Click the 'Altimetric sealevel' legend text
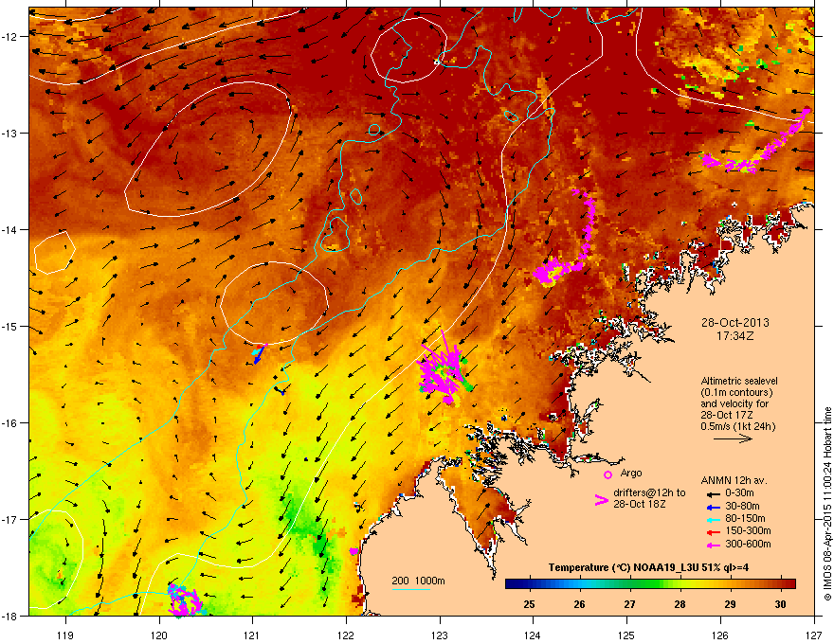Screen dimensions: 834x644 click(x=739, y=381)
